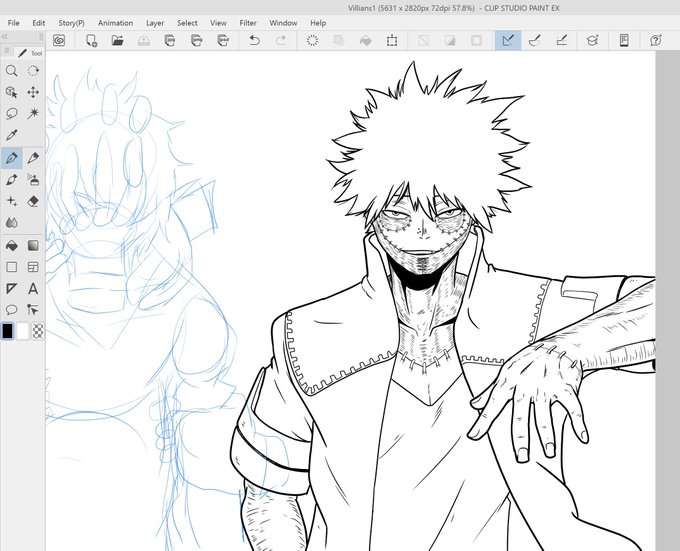Collapse the tool palette with double chevron
Screen dimensions: 680x551
[4, 36]
